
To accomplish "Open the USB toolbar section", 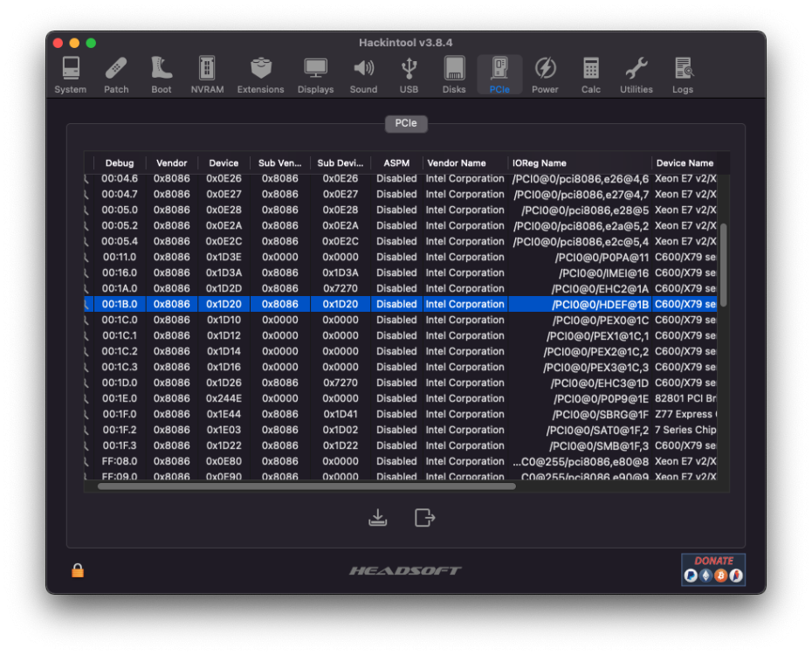I will (x=409, y=75).
